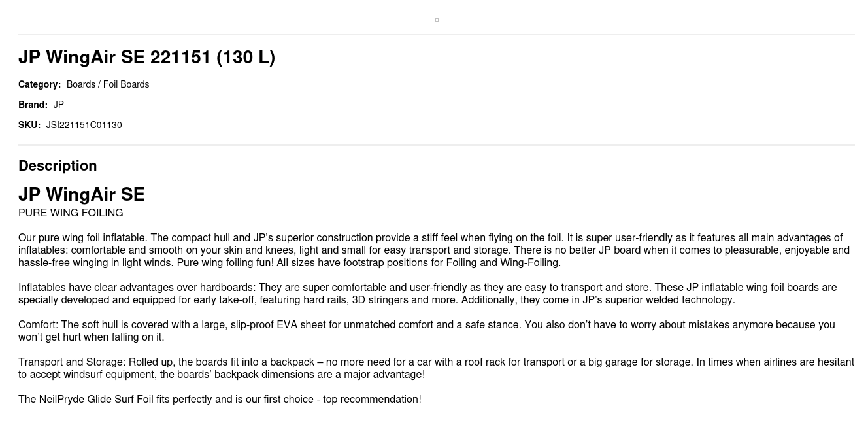Screen dimensions: 868x425
Task: Click the small broken image placeholder icon
Action: pyautogui.click(x=437, y=20)
